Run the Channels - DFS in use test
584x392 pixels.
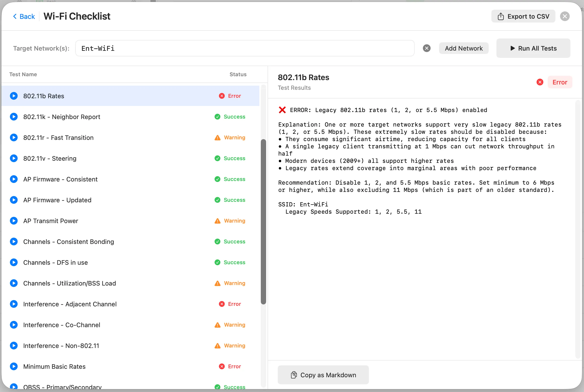14,262
